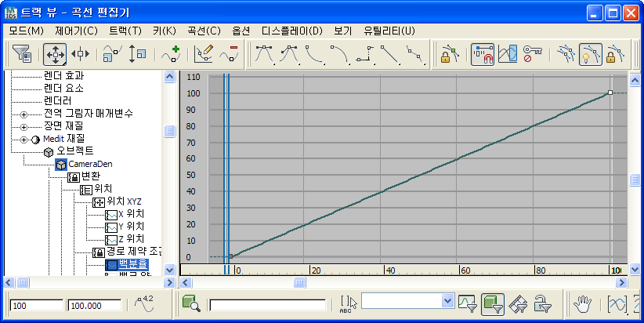Open the 곡선(C) menu
Image resolution: width=644 pixels, height=323 pixels.
pos(204,31)
